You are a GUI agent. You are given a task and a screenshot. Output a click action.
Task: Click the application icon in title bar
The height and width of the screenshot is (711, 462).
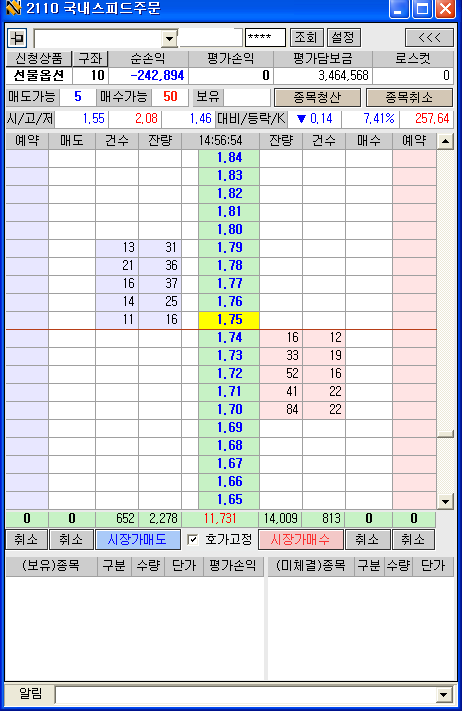tap(14, 8)
